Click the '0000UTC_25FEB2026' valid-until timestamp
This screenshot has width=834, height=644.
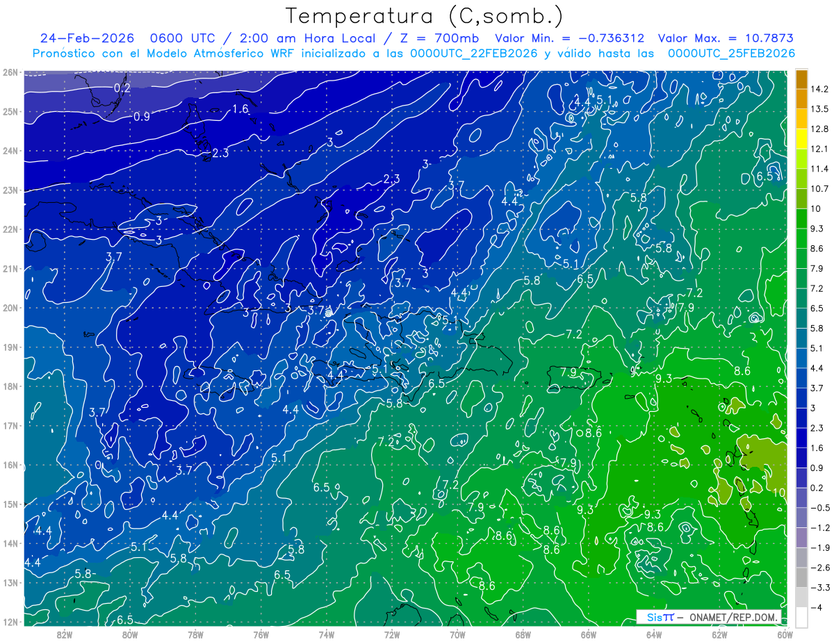pyautogui.click(x=731, y=53)
